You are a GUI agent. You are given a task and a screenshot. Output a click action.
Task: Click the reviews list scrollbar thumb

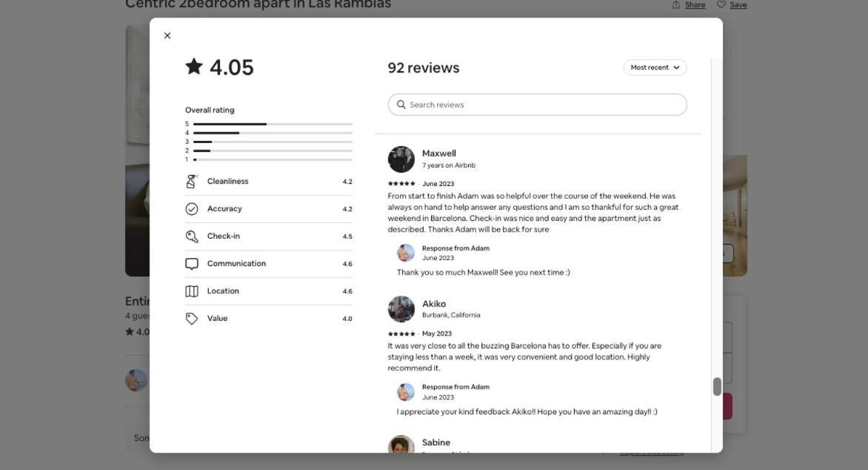717,386
